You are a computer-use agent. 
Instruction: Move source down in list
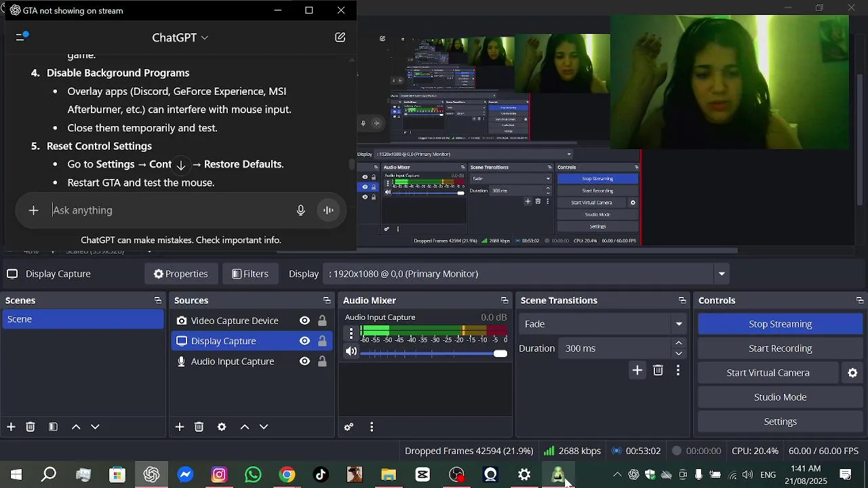264,427
